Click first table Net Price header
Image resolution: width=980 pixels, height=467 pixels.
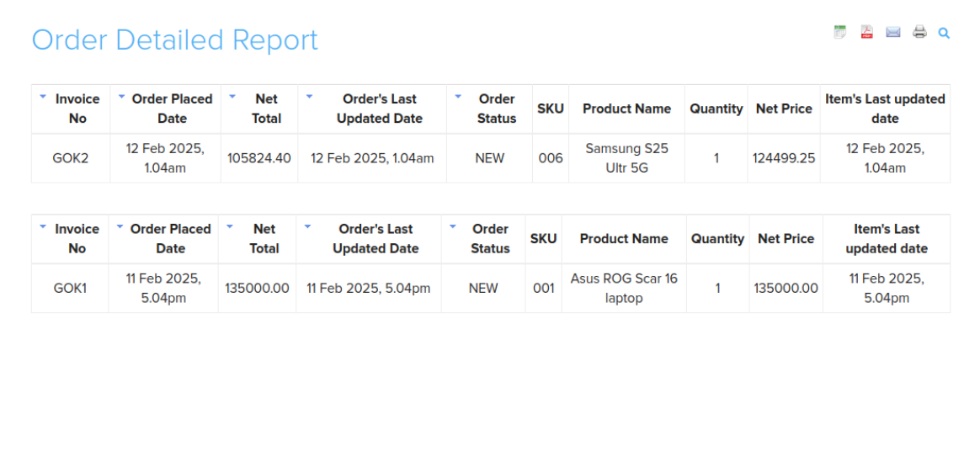coord(784,109)
